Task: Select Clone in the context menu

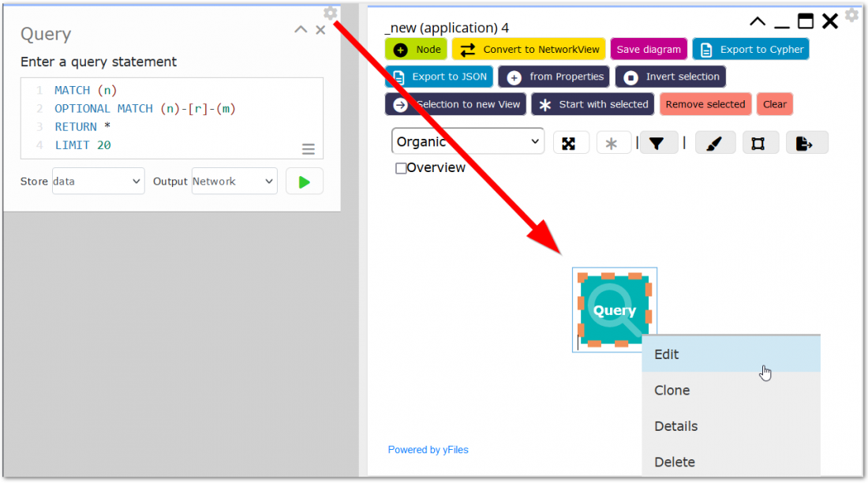Action: tap(672, 390)
